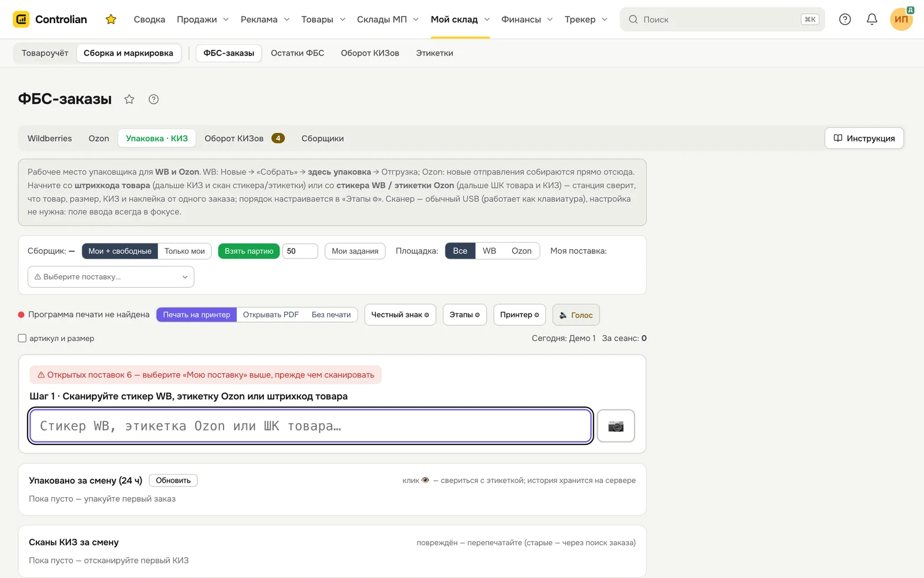Add ФБС-заказы page to favorites star
924x578 pixels.
[x=129, y=99]
